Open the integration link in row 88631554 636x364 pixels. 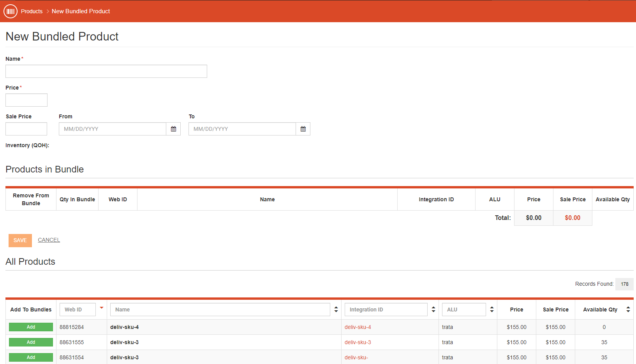tap(356, 357)
